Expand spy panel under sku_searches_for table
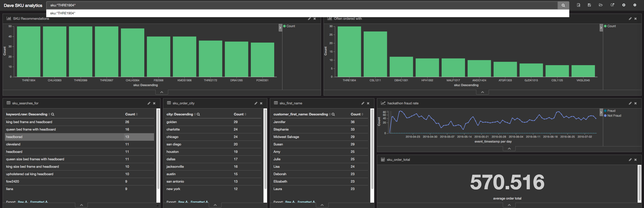The height and width of the screenshot is (208, 644). pos(81,205)
